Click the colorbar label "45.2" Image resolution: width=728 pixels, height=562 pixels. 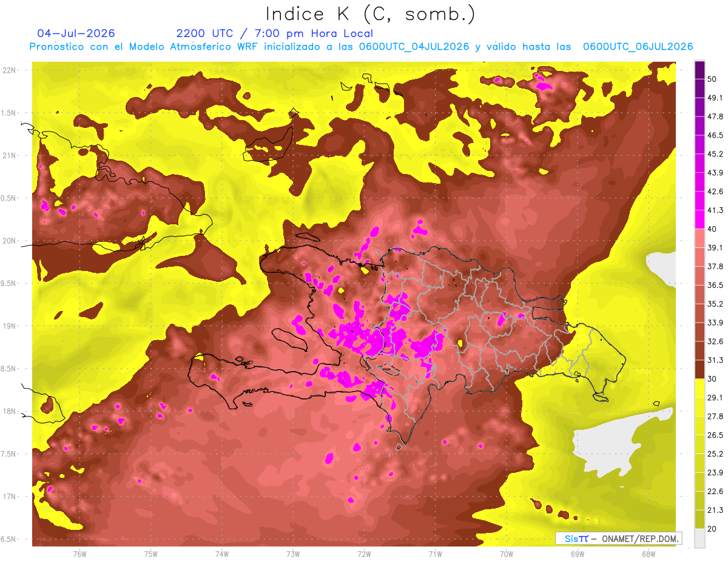pos(715,154)
